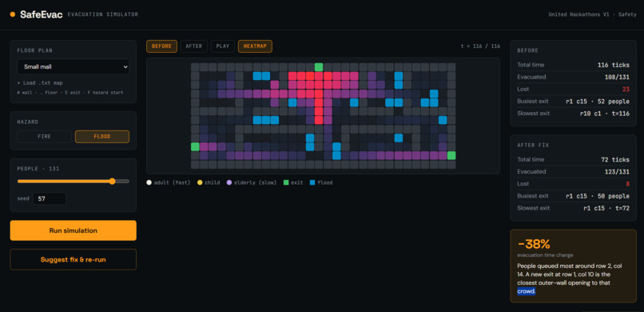Click 'r1 c15 · 50 people' busiest exit value
This screenshot has width=644, height=312.
598,196
